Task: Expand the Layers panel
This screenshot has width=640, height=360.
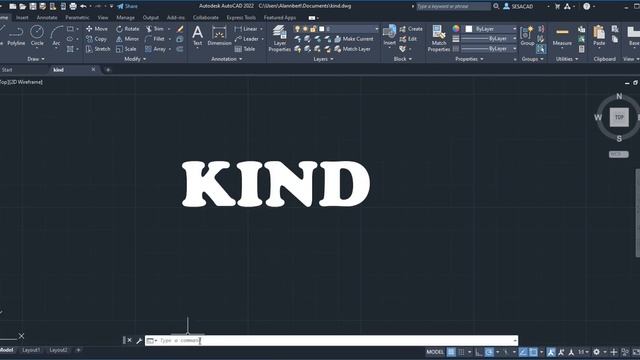Action: coord(323,59)
